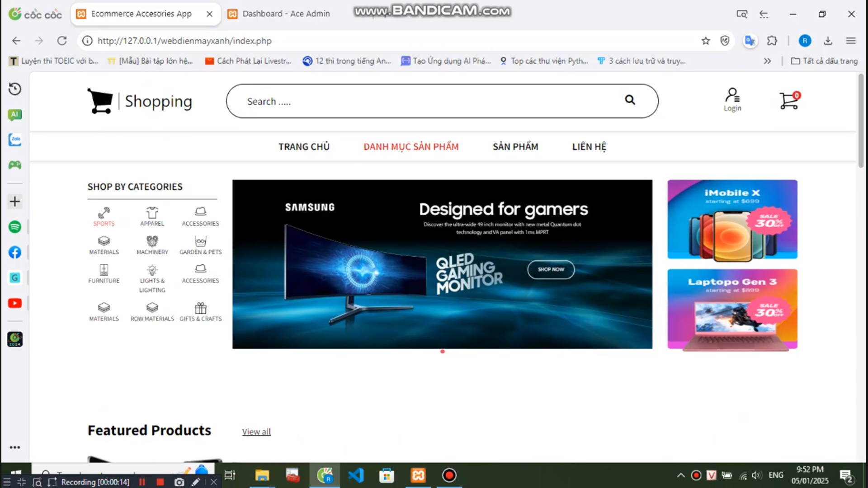Open the AI chat sidebar icon
The image size is (868, 488).
click(x=15, y=115)
